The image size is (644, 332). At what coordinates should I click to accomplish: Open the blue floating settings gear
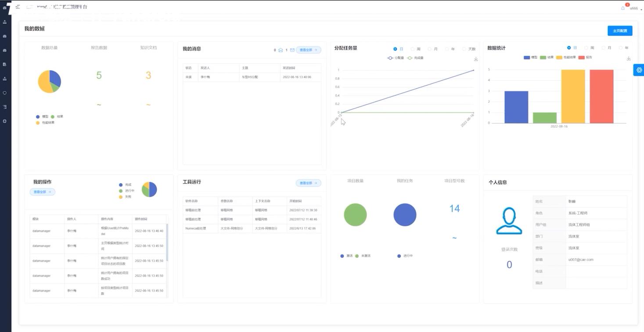pyautogui.click(x=639, y=70)
